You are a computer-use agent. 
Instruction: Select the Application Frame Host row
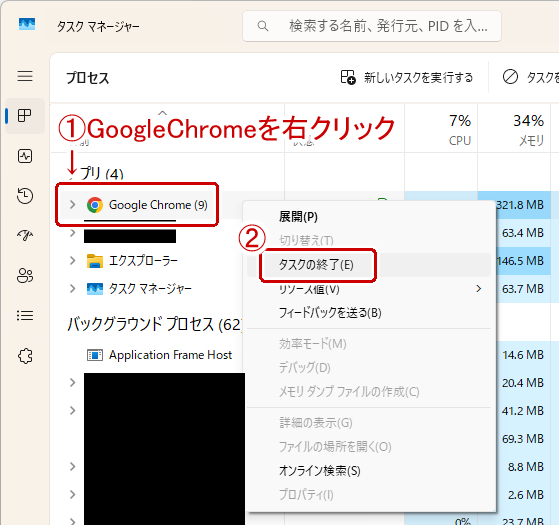coord(147,355)
